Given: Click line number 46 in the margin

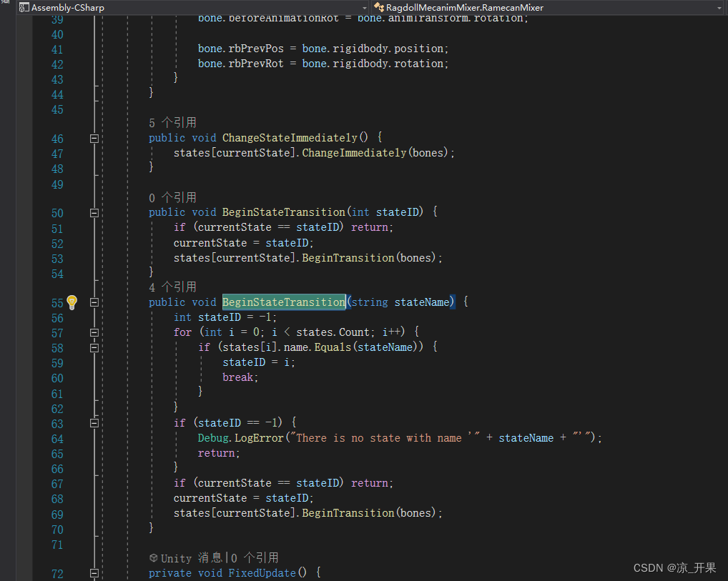Looking at the screenshot, I should pyautogui.click(x=57, y=139).
